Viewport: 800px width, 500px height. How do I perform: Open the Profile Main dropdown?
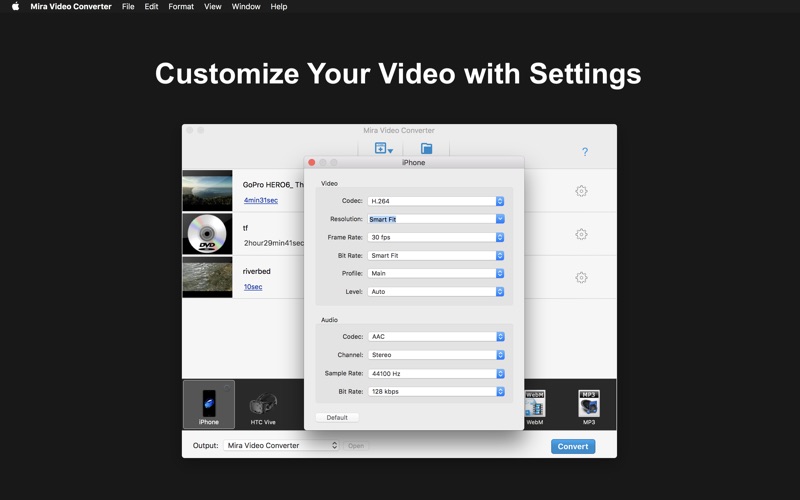(x=436, y=273)
